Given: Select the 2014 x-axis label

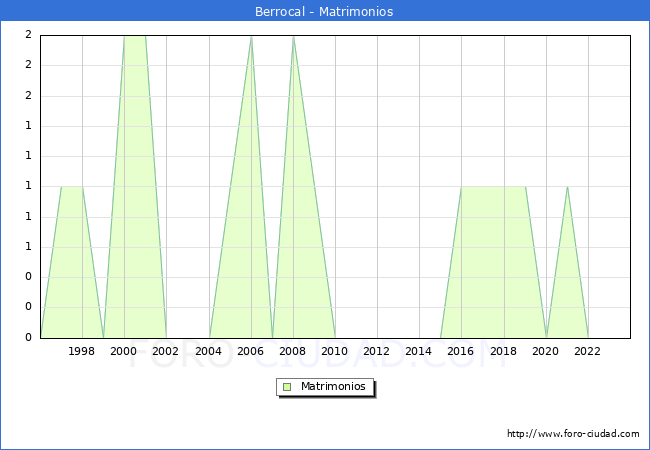Looking at the screenshot, I should 419,351.
